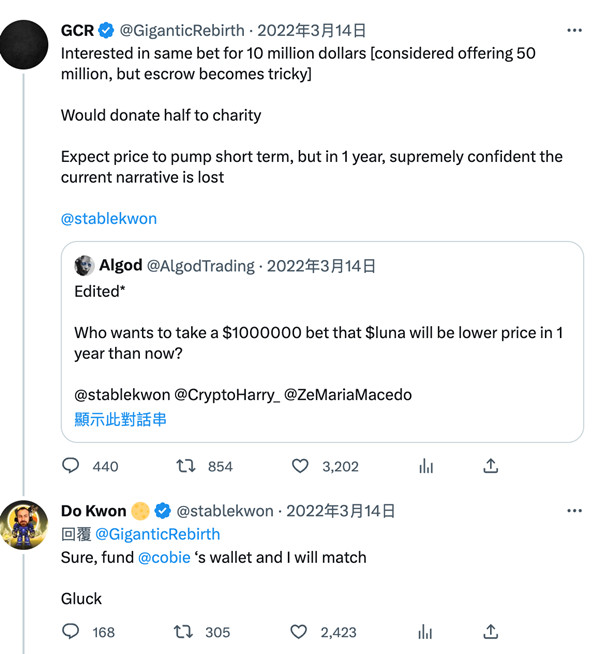
Task: Open more options menu on Do Kwon's tweet
Action: [x=574, y=511]
